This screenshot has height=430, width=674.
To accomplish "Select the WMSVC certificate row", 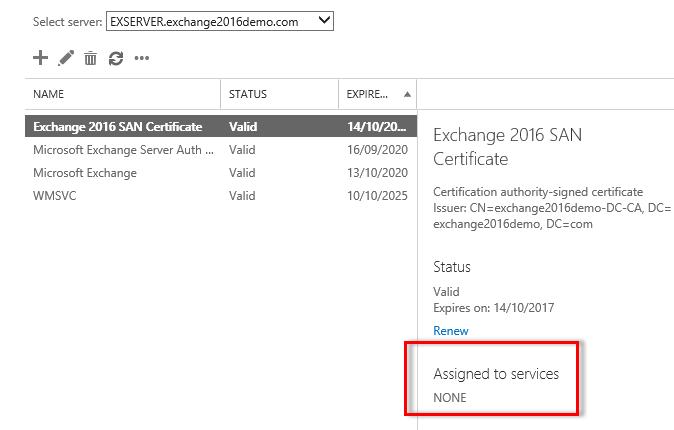I will point(221,196).
